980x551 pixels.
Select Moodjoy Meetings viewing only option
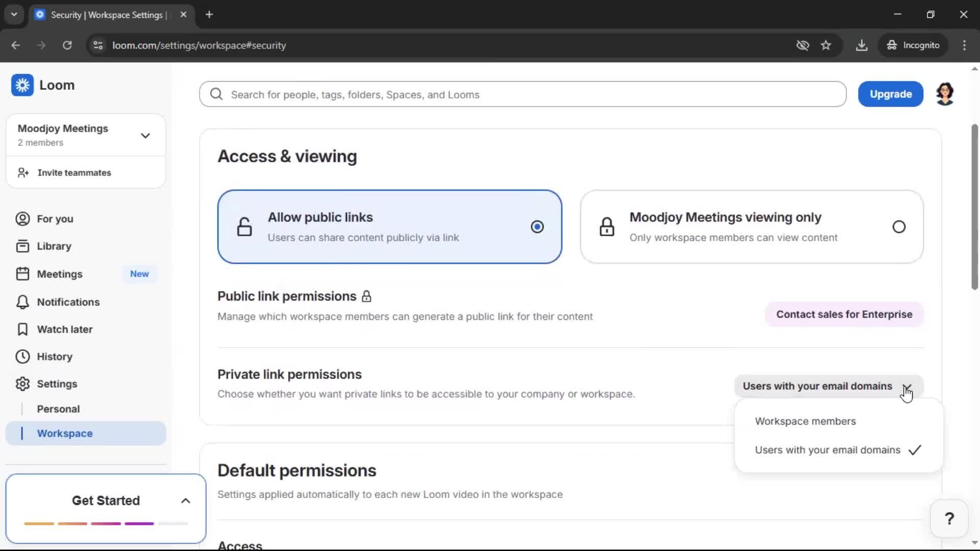pos(899,227)
